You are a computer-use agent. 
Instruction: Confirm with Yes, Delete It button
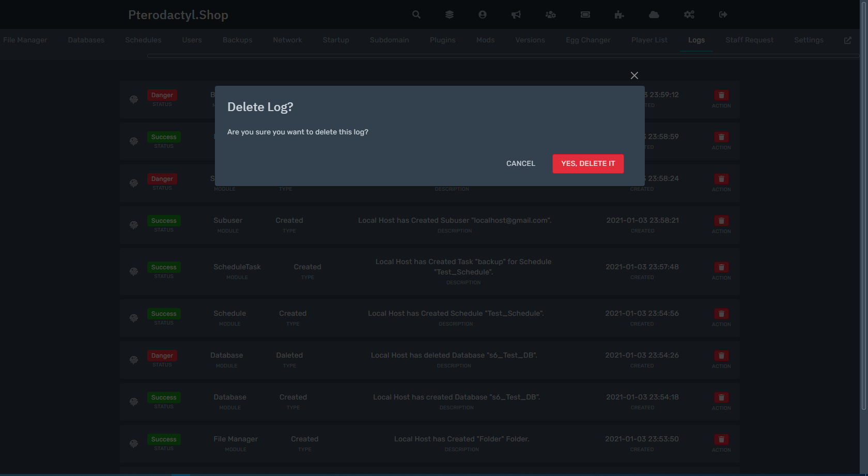click(x=588, y=163)
